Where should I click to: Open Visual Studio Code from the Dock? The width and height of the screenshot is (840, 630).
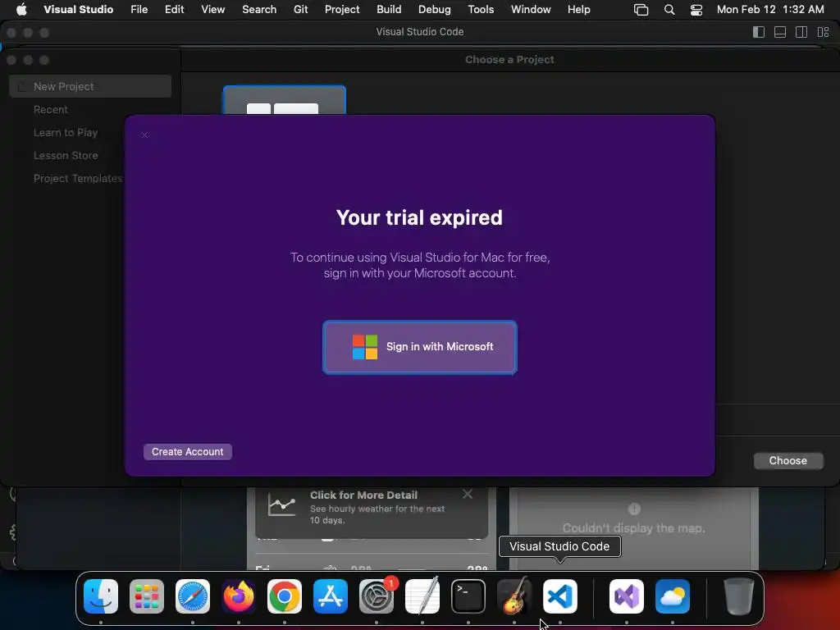click(x=559, y=596)
